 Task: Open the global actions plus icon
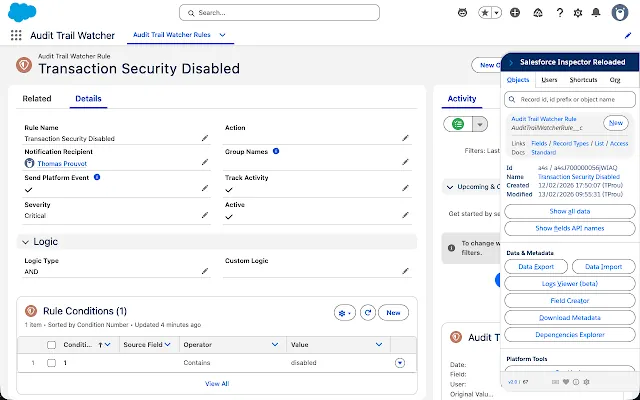pos(515,13)
